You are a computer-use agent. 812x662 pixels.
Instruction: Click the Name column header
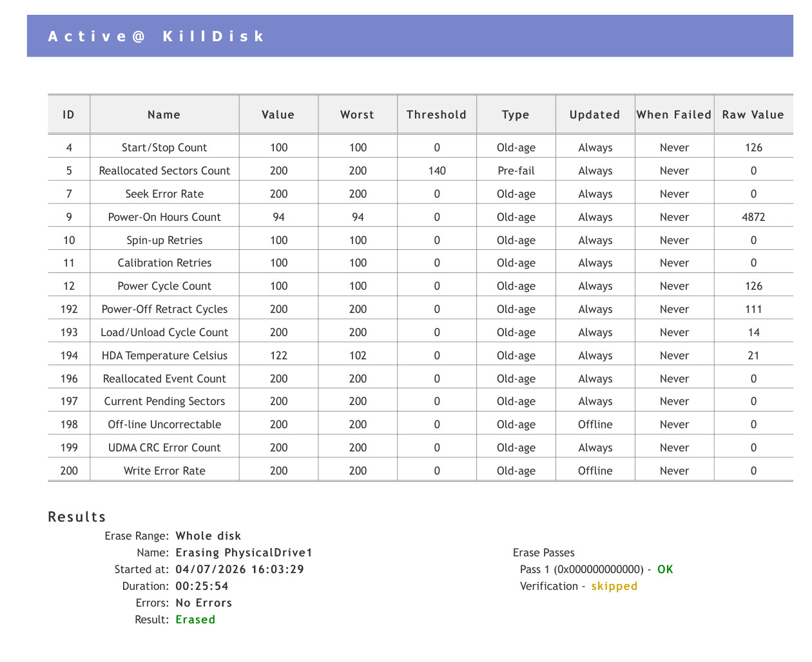point(164,115)
